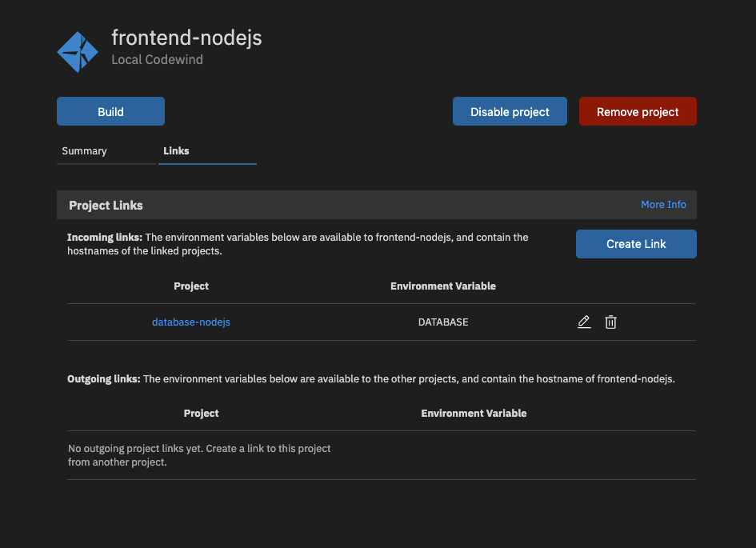Viewport: 756px width, 548px height.
Task: Click the Incoming links description text
Action: click(297, 244)
